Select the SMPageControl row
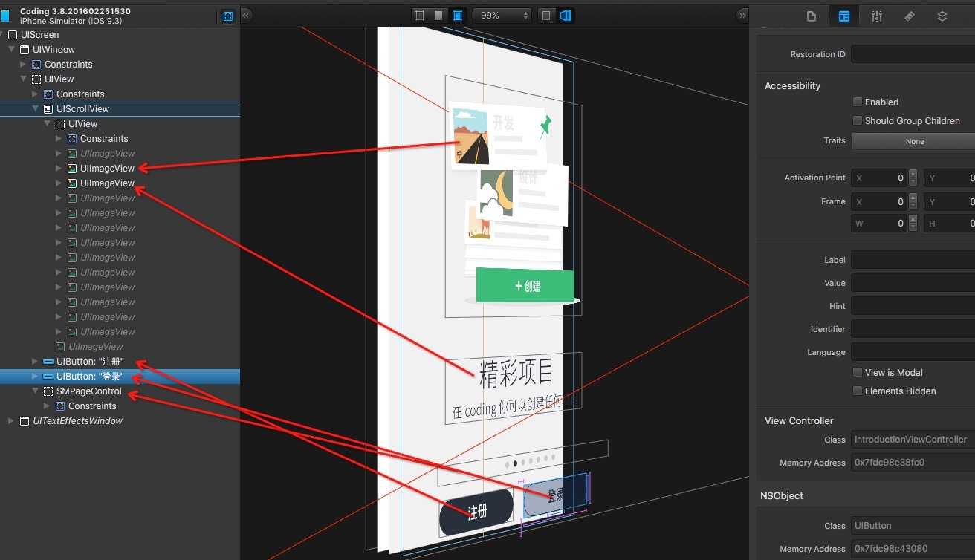Viewport: 975px width, 560px height. pyautogui.click(x=120, y=391)
